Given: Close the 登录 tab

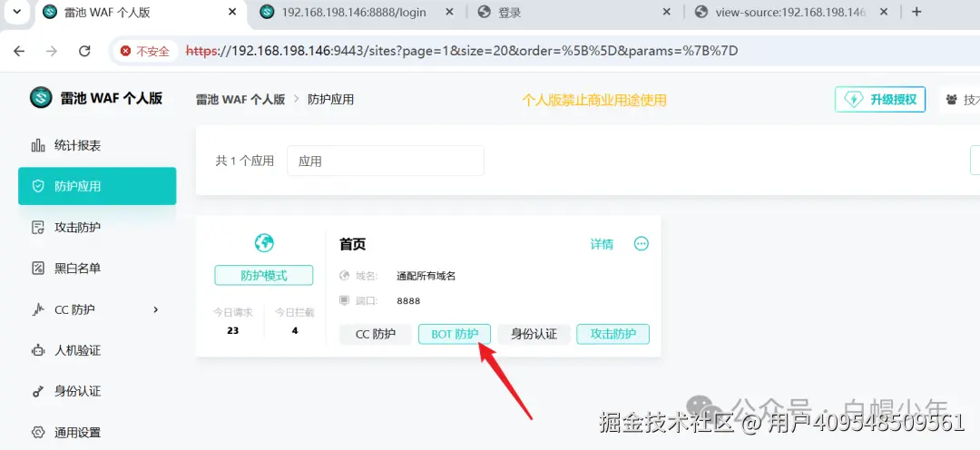Looking at the screenshot, I should pyautogui.click(x=666, y=12).
